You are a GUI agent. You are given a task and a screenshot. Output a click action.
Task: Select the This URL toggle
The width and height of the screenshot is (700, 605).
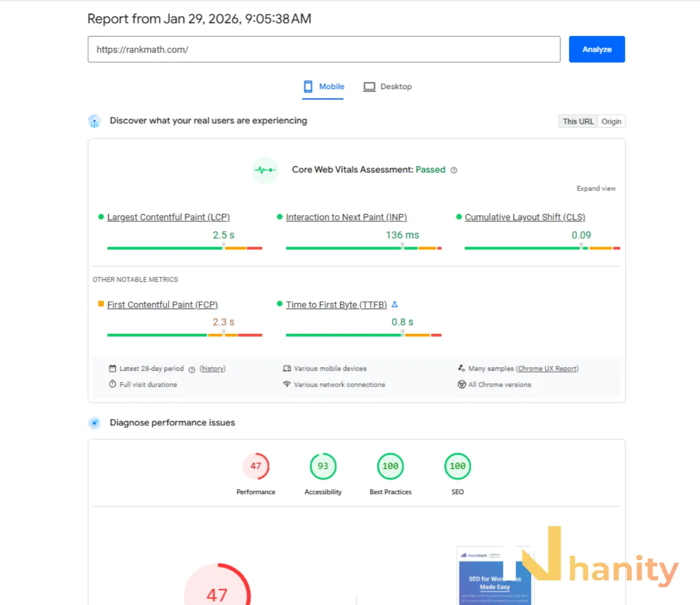click(x=578, y=122)
